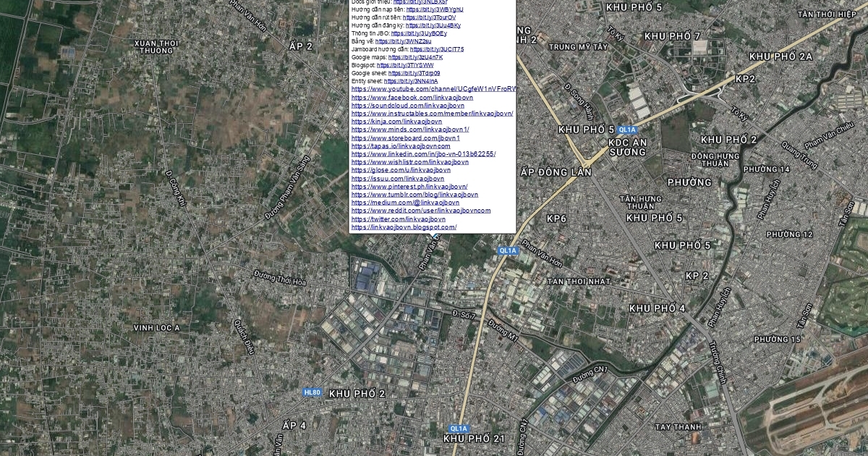
Task: Click the HL80 road shield
Action: pos(312,392)
